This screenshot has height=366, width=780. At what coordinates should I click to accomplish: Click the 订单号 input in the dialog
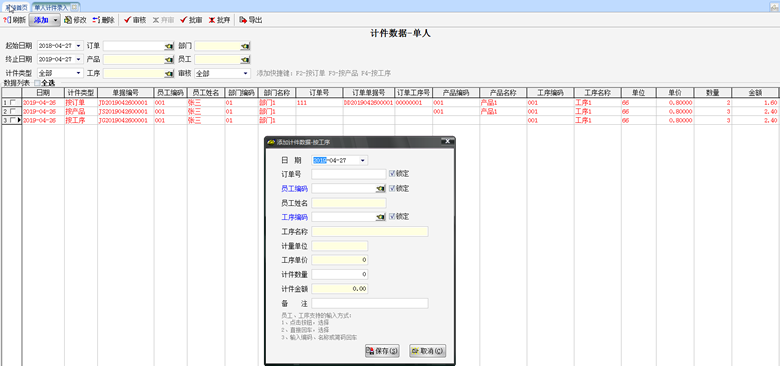[x=349, y=174]
